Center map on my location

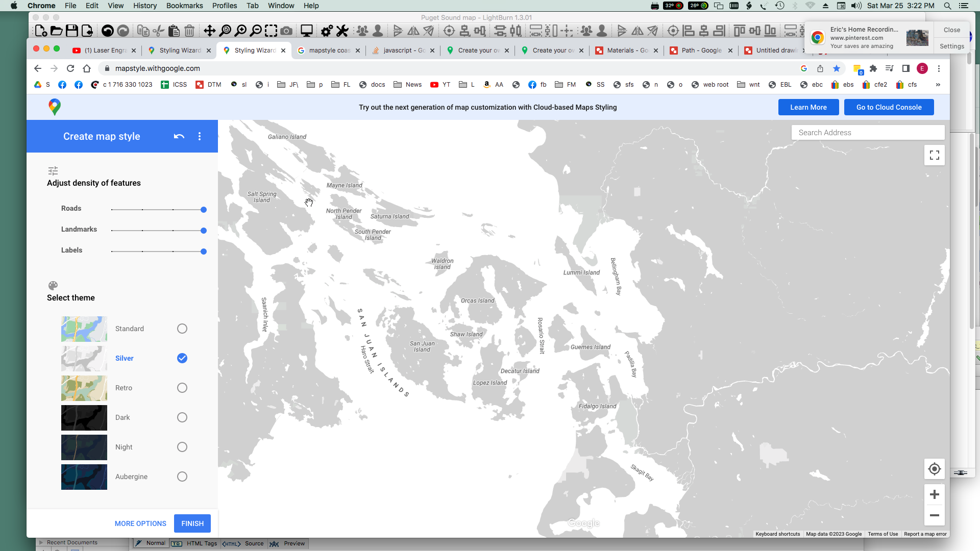click(x=934, y=469)
